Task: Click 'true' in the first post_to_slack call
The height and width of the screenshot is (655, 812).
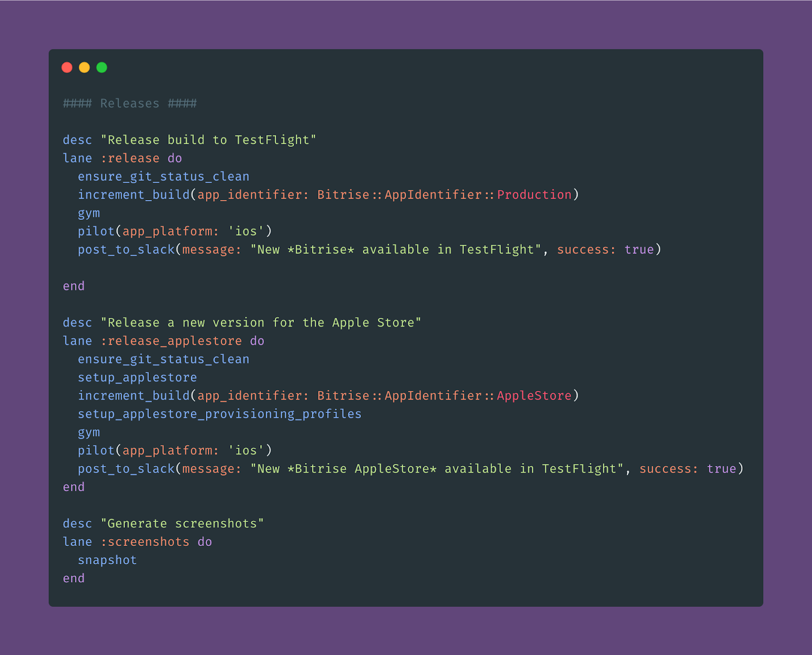Action: tap(639, 250)
